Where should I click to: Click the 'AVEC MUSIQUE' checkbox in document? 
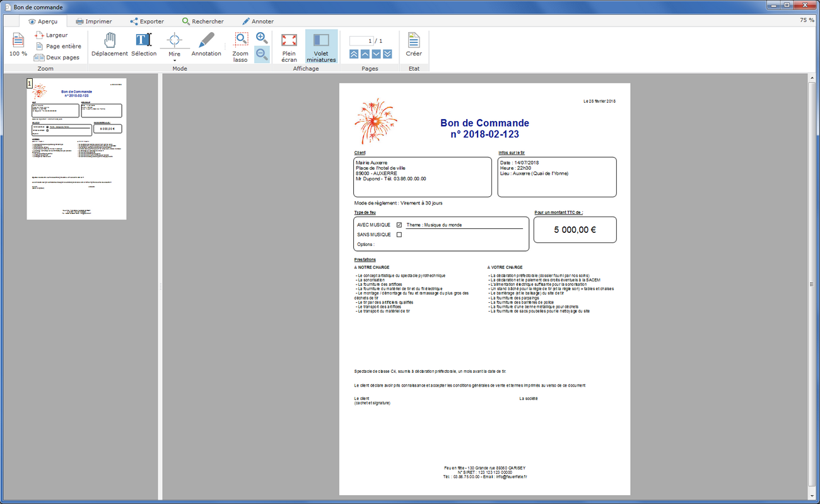tap(399, 225)
